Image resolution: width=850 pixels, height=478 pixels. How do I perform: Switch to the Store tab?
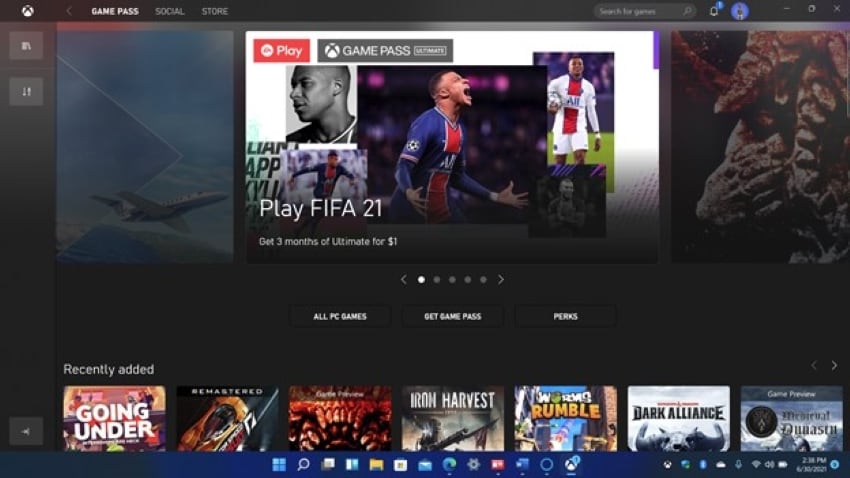click(215, 11)
